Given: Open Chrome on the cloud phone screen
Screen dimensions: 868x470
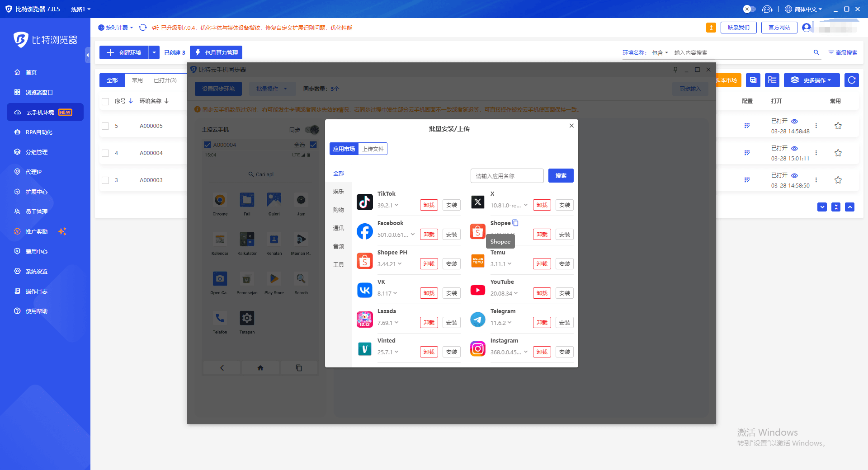Looking at the screenshot, I should coord(220,200).
